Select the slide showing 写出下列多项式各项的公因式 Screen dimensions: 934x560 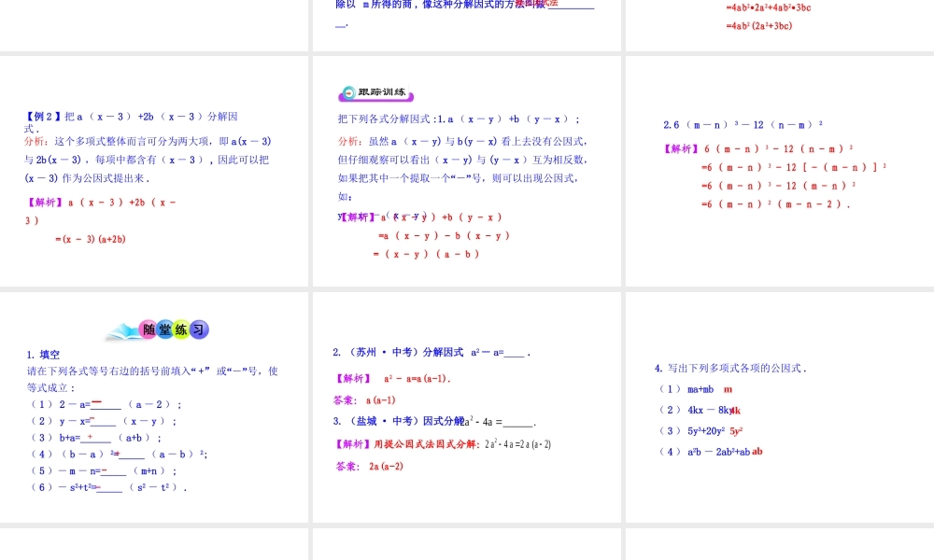click(775, 406)
